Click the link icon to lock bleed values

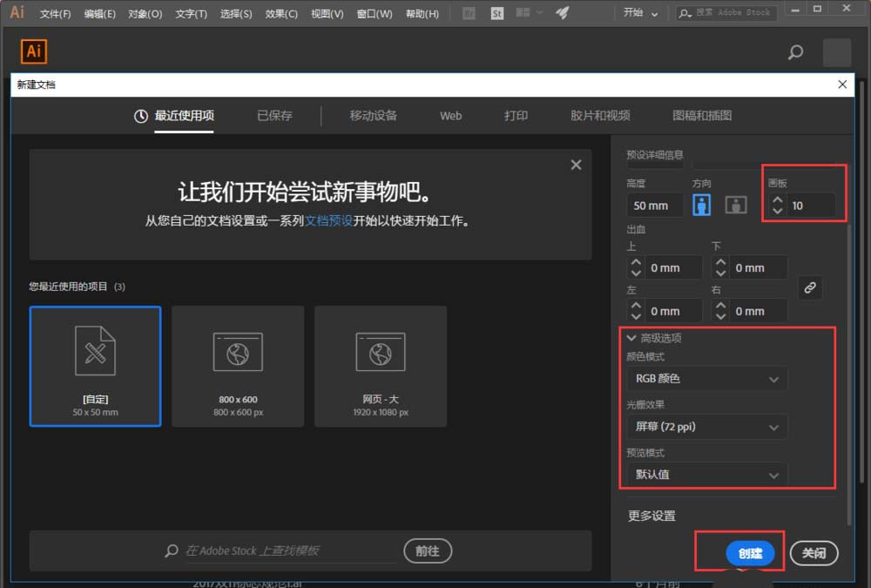click(811, 287)
